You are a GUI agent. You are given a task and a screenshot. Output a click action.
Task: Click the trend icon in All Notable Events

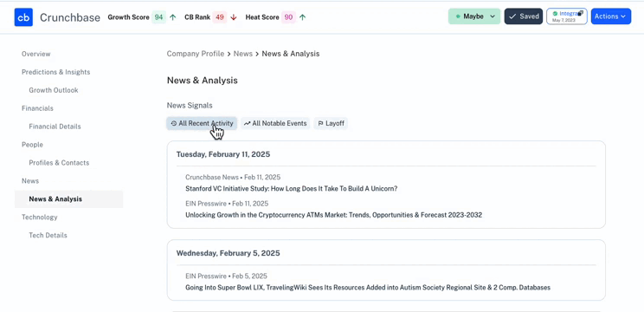click(248, 123)
